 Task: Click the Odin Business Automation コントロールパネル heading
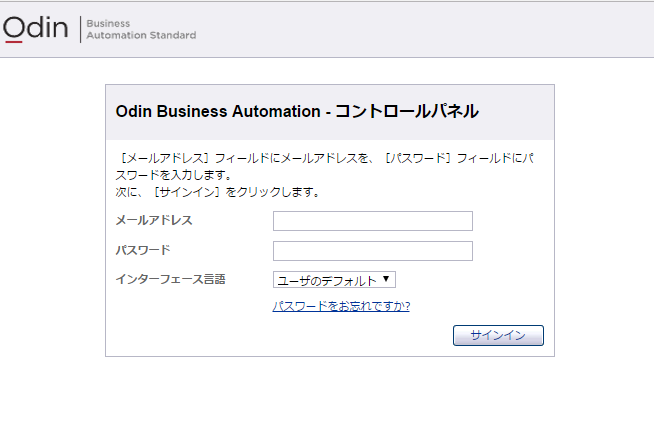point(297,111)
